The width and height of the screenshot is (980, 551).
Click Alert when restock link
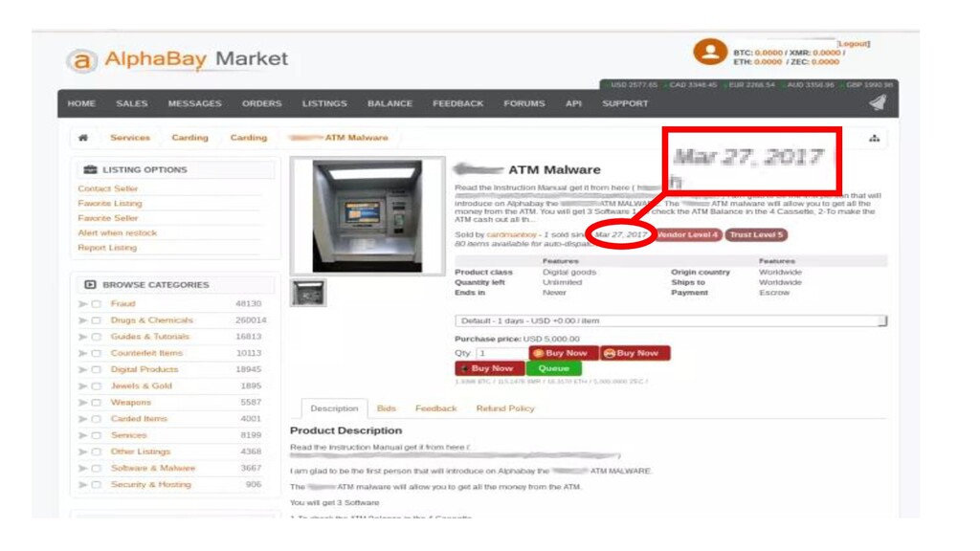point(118,233)
